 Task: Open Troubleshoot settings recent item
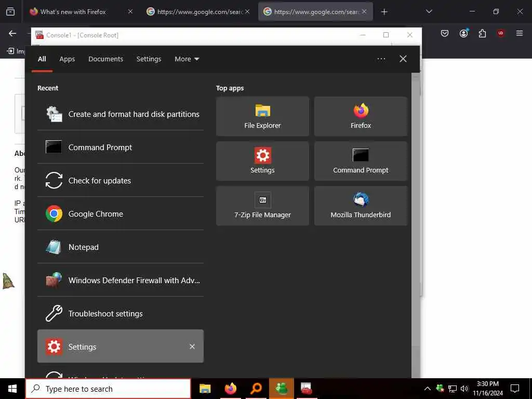[121, 314]
